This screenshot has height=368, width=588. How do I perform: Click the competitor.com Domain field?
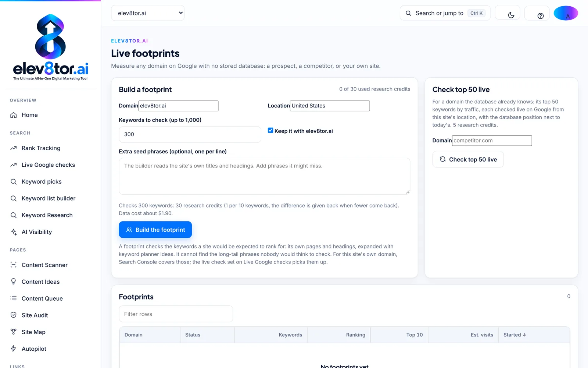coord(492,141)
